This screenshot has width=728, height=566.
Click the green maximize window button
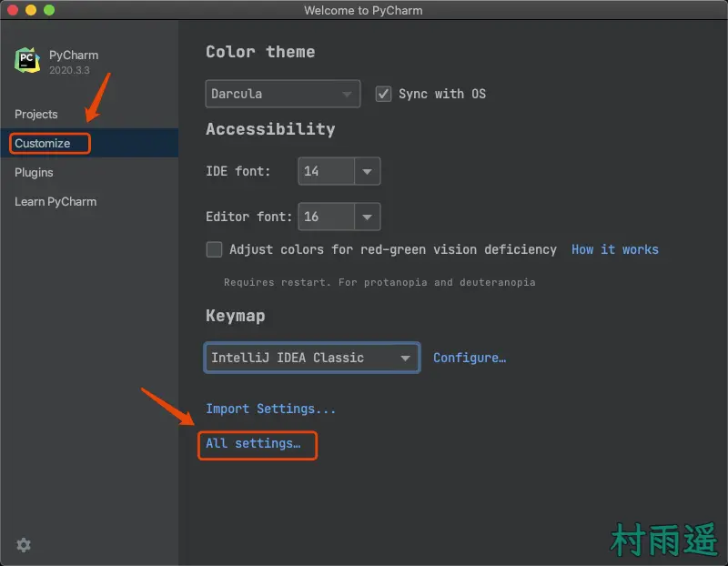coord(49,10)
